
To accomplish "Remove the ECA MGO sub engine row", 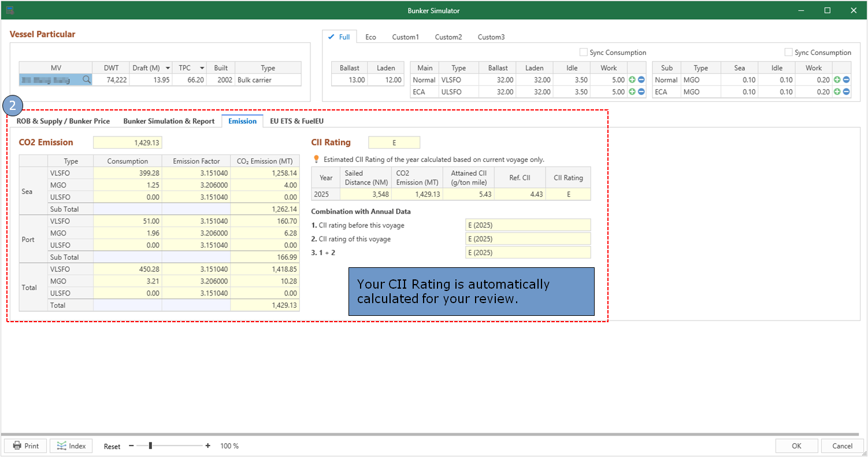I will coord(846,91).
